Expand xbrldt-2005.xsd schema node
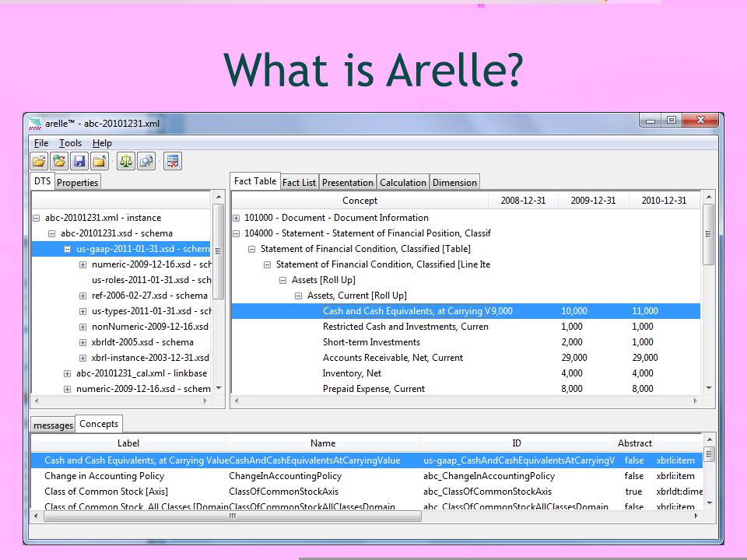 point(83,342)
